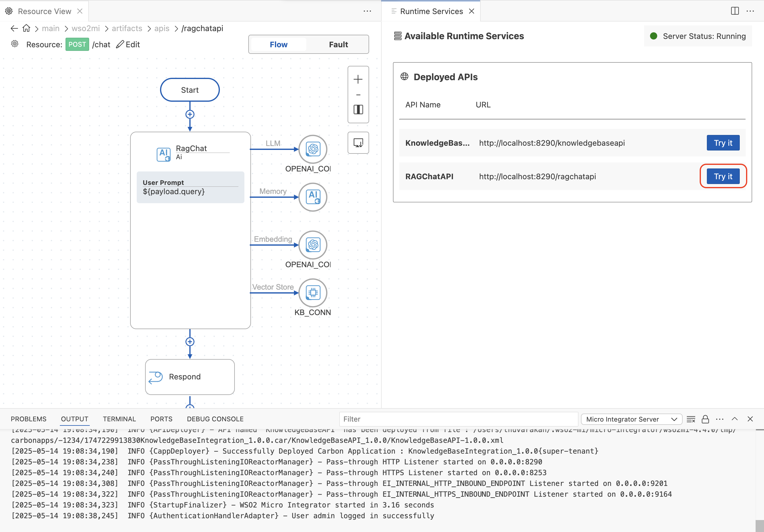
Task: Go to wso2mi in the breadcrumb
Action: (x=86, y=29)
